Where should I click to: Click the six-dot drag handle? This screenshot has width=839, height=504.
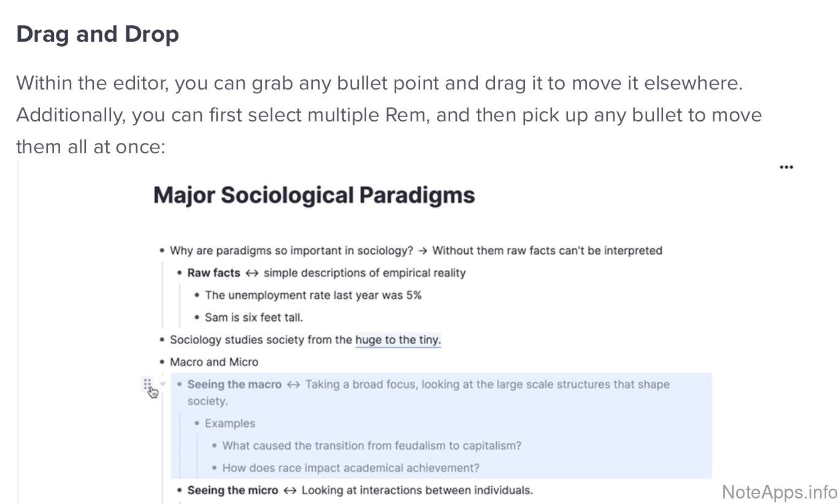[147, 384]
